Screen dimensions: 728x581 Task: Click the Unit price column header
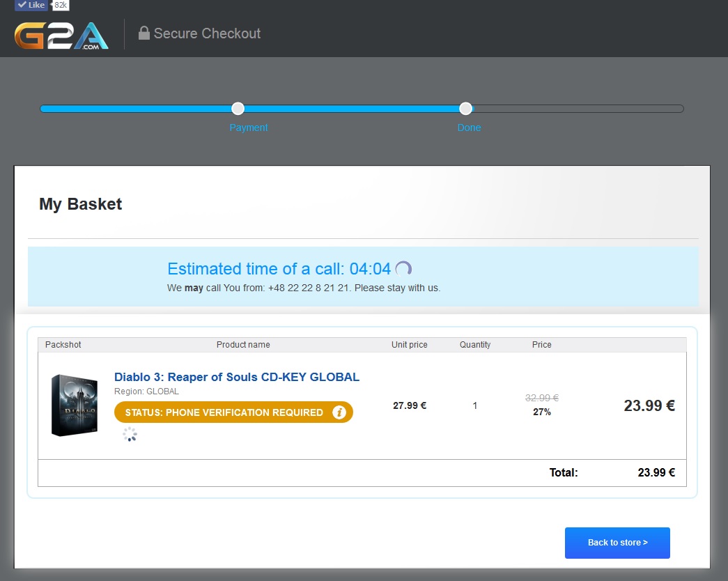click(x=410, y=345)
